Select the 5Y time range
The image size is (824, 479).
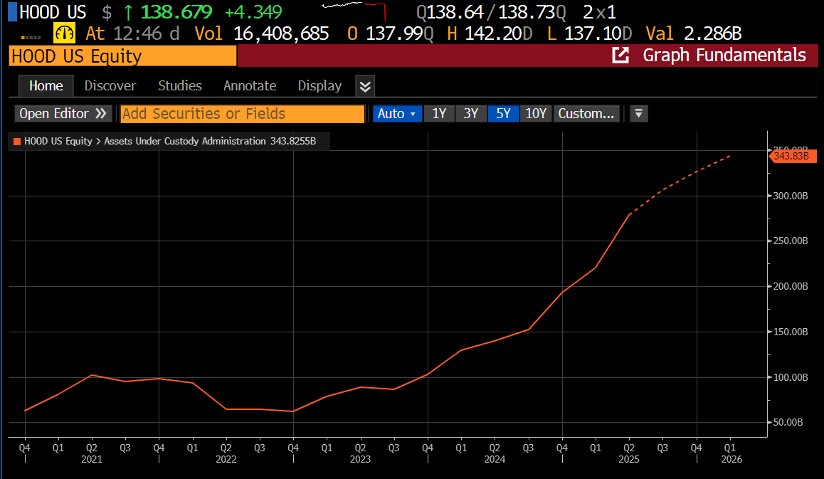pos(503,114)
